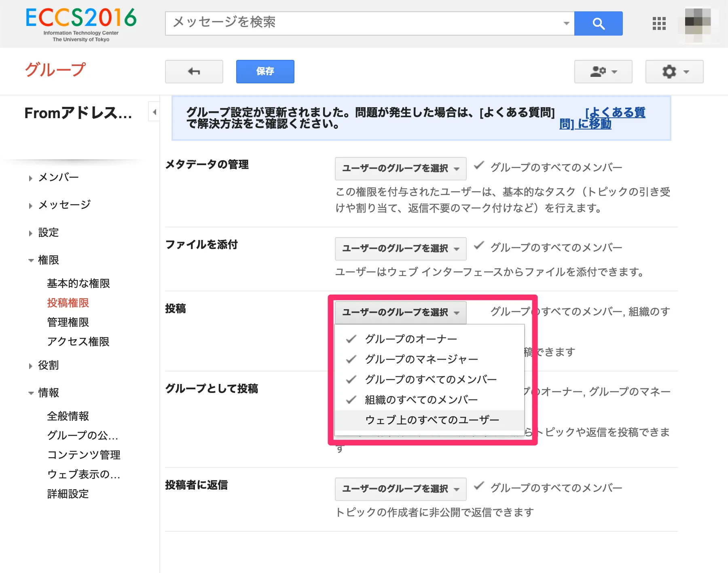Viewport: 728px width, 573px height.
Task: Enable ウェブ上のすべてのユーザー option
Action: point(432,420)
